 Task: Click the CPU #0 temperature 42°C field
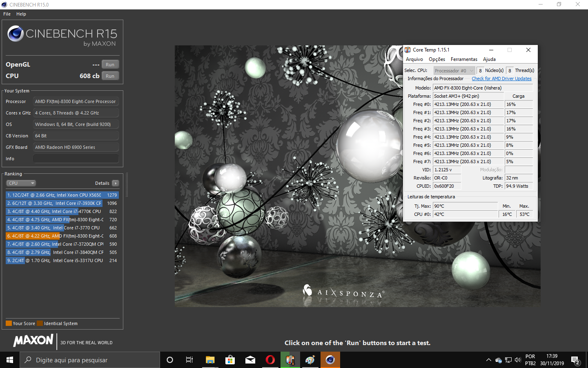pyautogui.click(x=465, y=214)
